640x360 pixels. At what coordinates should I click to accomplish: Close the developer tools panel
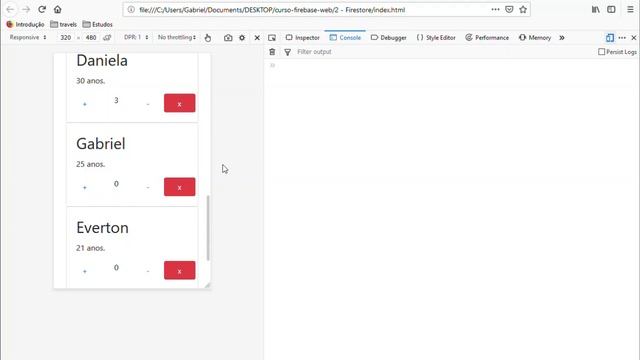(x=634, y=38)
